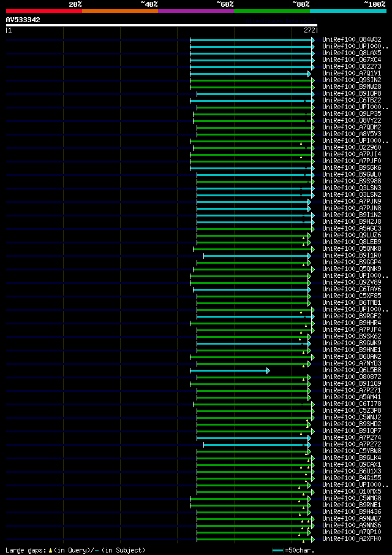Screen dimensions: 392x555
Task: Click the short cyan Q6L5B8 alignment bar
Action: click(230, 370)
